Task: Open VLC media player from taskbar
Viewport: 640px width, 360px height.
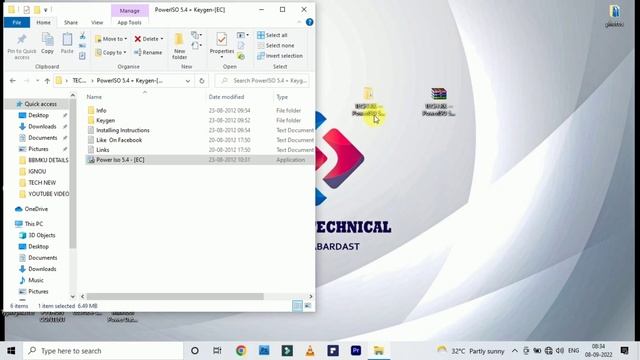Action: (x=310, y=351)
